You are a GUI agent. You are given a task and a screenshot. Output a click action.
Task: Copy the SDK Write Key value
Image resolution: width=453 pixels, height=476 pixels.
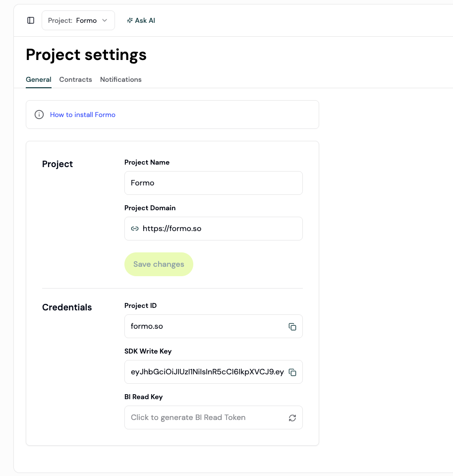pos(292,372)
